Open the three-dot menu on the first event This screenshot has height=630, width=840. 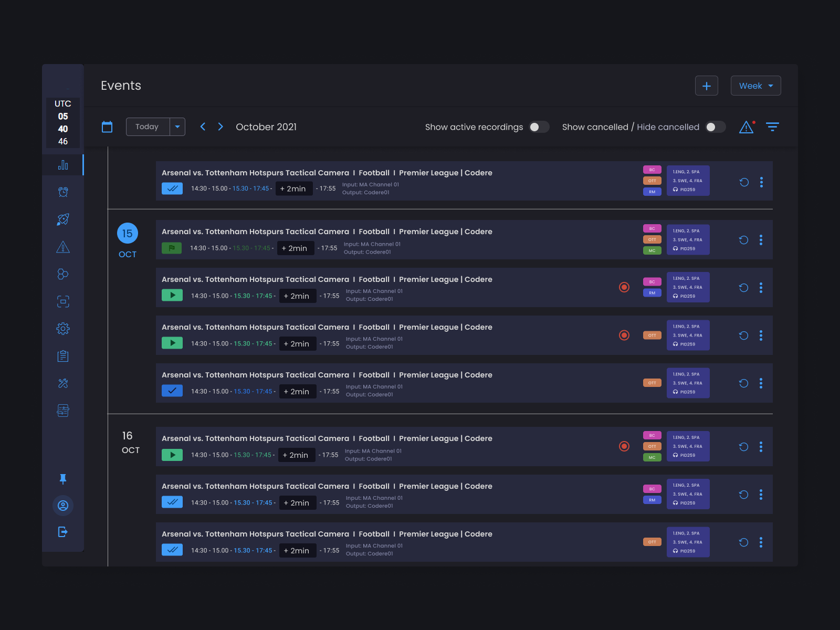(761, 182)
